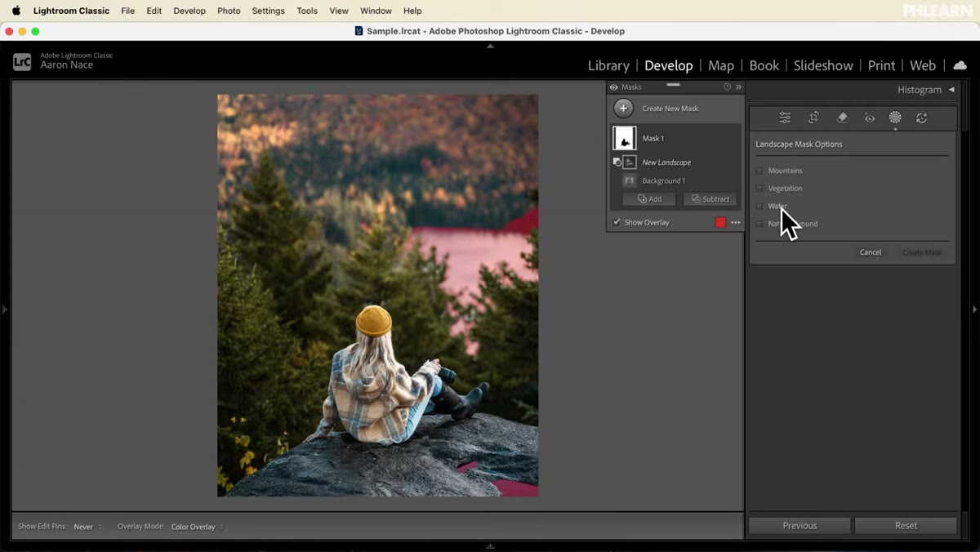
Task: Collapse Masks panel with double-arrow icon
Action: pyautogui.click(x=738, y=87)
